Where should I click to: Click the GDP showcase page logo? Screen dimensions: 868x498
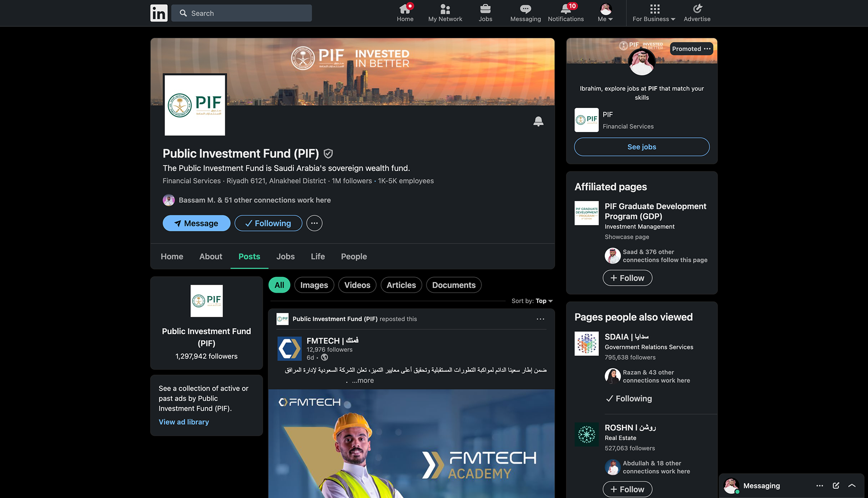click(586, 213)
